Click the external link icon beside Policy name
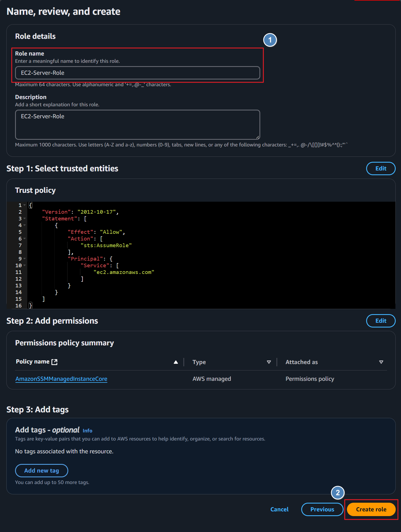Screen dimensions: 401x532 [55, 362]
